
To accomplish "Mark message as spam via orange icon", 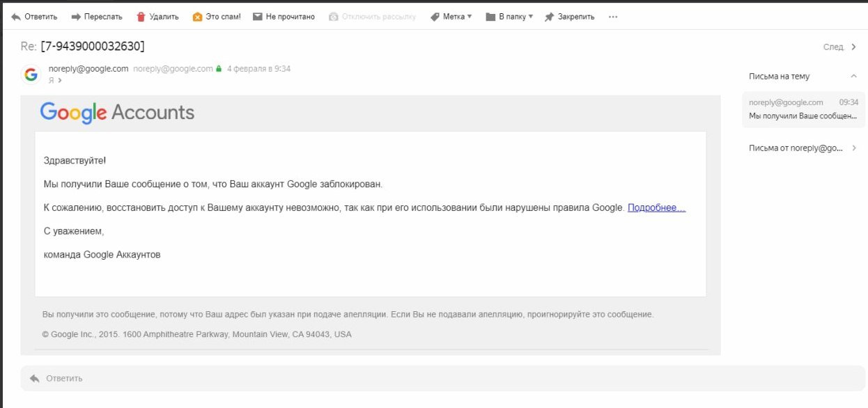I will click(x=197, y=17).
